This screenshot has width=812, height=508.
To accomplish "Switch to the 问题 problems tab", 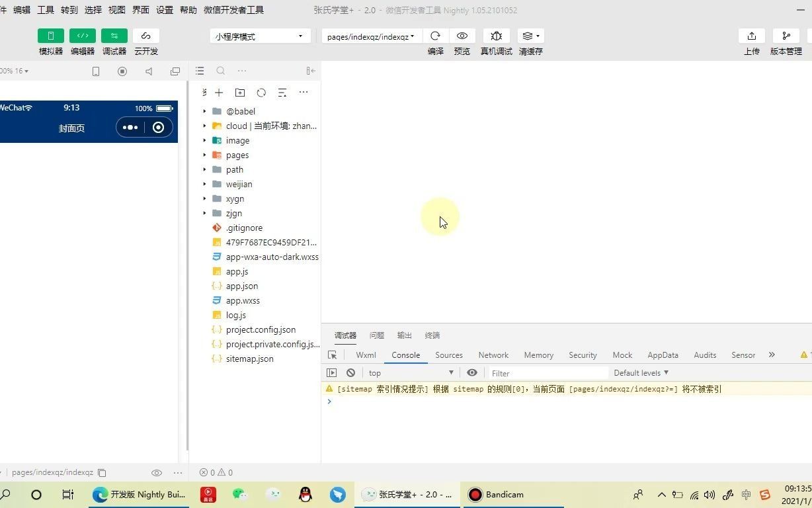I will pos(377,335).
